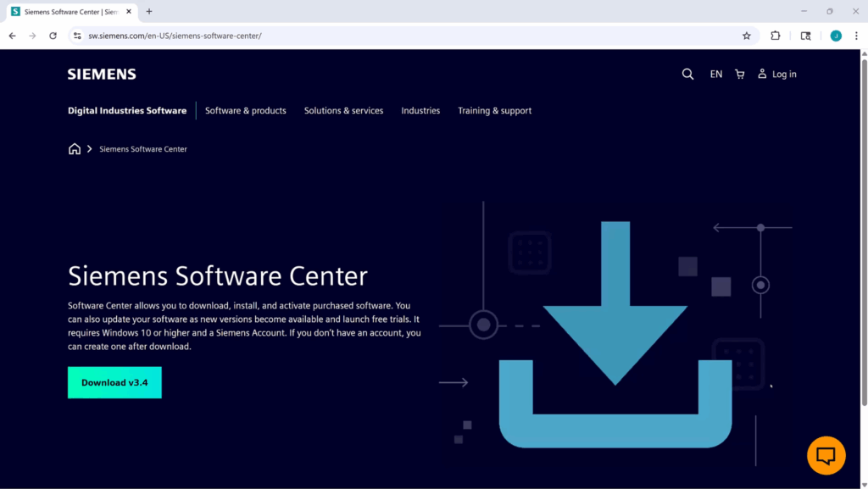This screenshot has width=868, height=489.
Task: Open Digital Industries Software link
Action: pyautogui.click(x=127, y=110)
